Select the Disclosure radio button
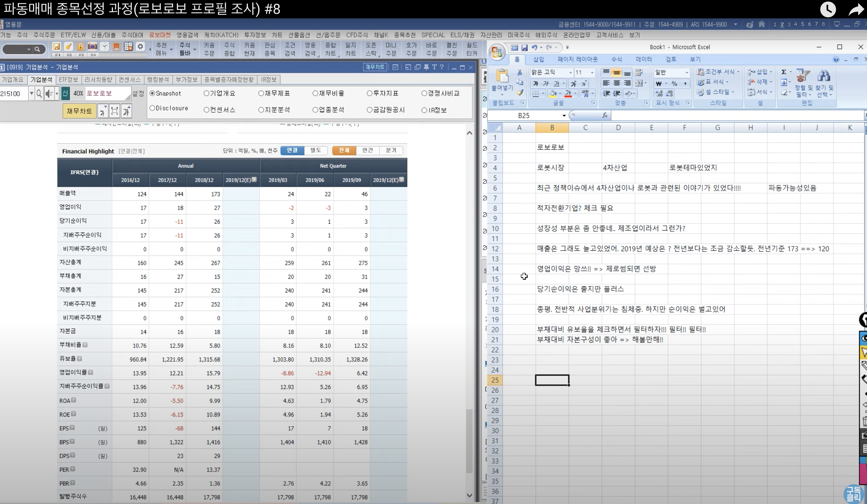Image resolution: width=867 pixels, height=504 pixels. pos(152,108)
